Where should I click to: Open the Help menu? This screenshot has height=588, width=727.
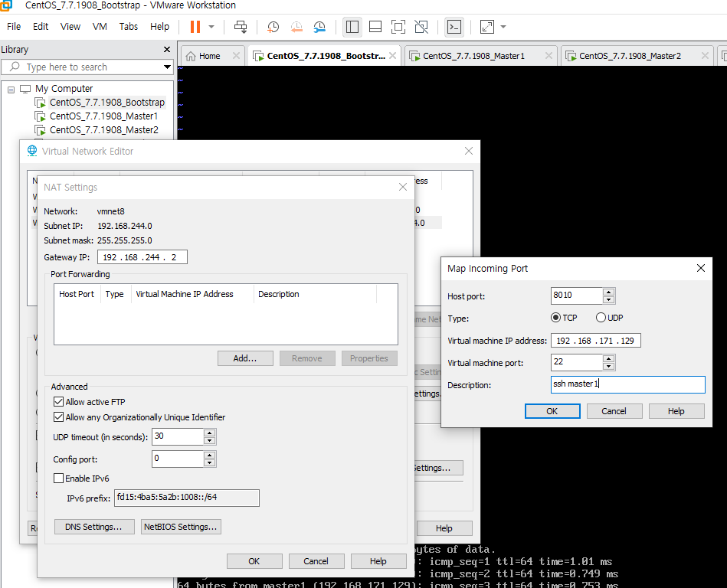[159, 26]
